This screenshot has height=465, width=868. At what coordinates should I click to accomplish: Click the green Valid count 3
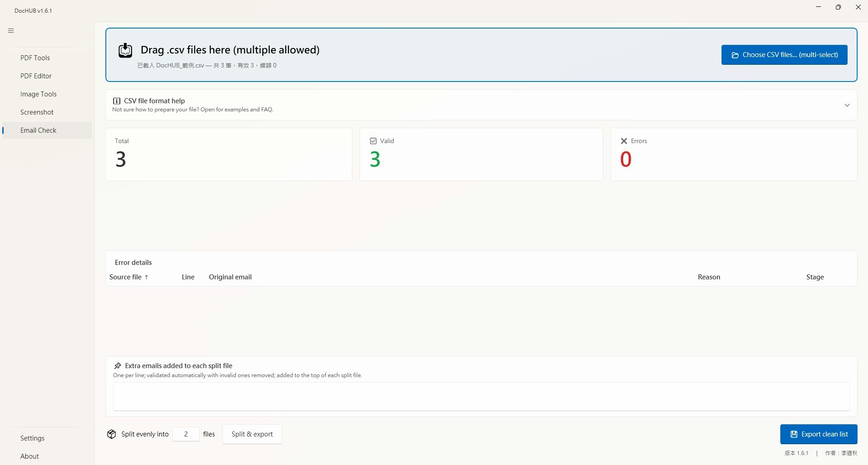[375, 159]
